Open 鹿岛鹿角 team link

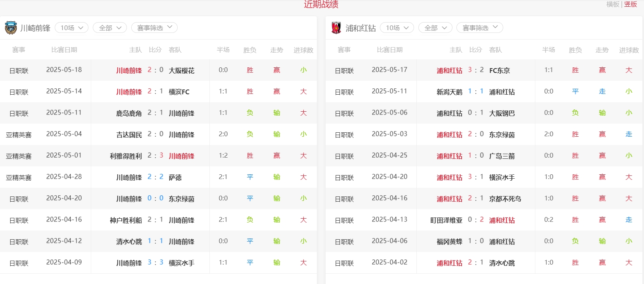pyautogui.click(x=129, y=113)
